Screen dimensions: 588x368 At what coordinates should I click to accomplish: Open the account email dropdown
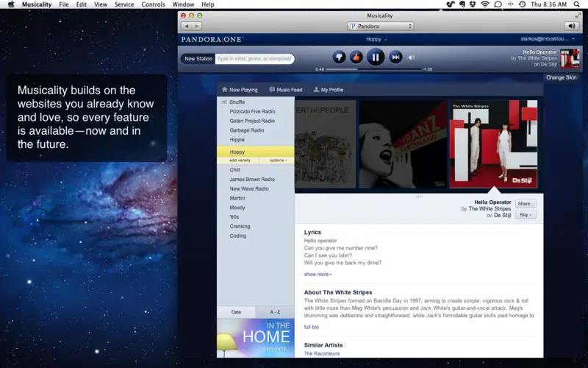click(548, 39)
